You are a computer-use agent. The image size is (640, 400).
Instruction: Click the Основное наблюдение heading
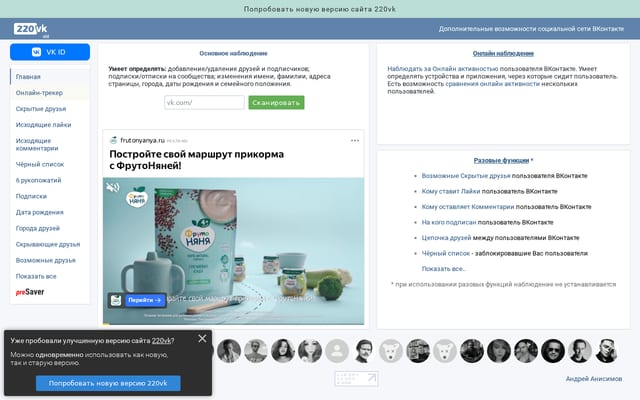click(x=233, y=53)
